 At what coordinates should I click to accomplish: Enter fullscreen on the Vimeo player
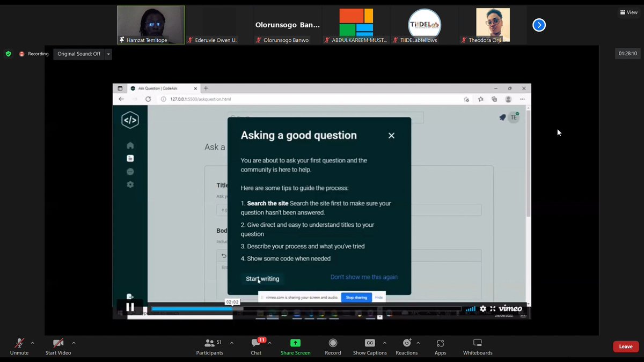pyautogui.click(x=492, y=308)
